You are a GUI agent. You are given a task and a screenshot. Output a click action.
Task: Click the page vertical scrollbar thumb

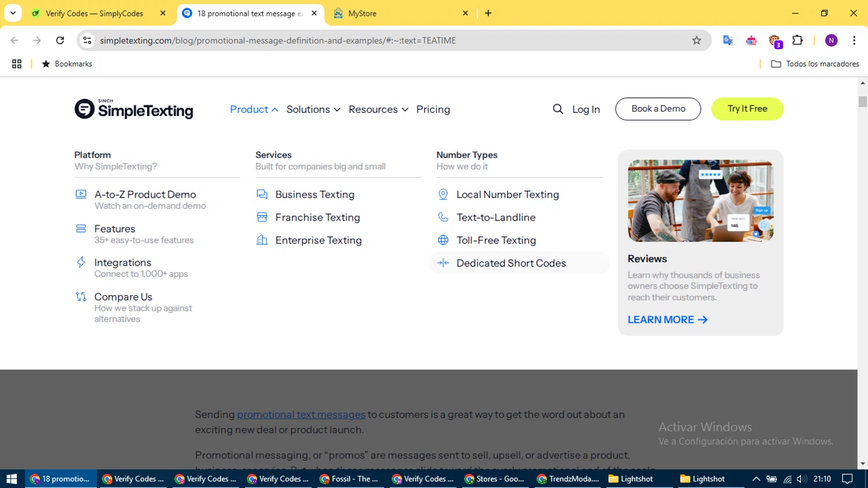pos(863,101)
